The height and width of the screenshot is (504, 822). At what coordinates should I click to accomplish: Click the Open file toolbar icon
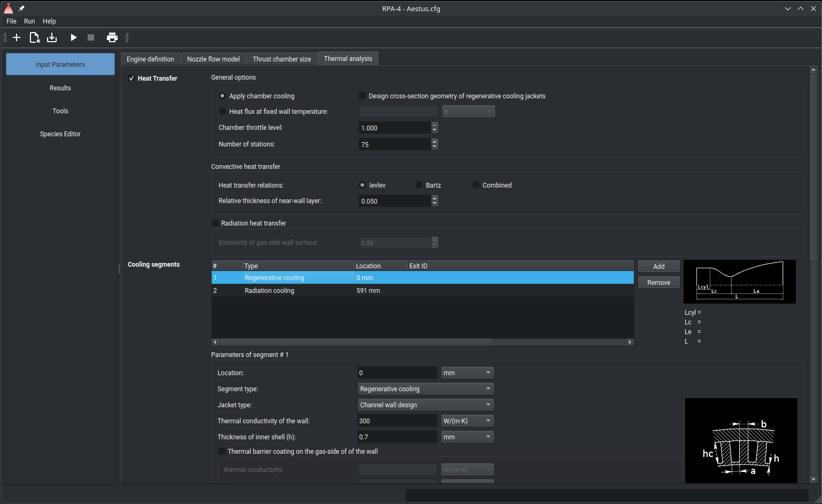pyautogui.click(x=34, y=37)
